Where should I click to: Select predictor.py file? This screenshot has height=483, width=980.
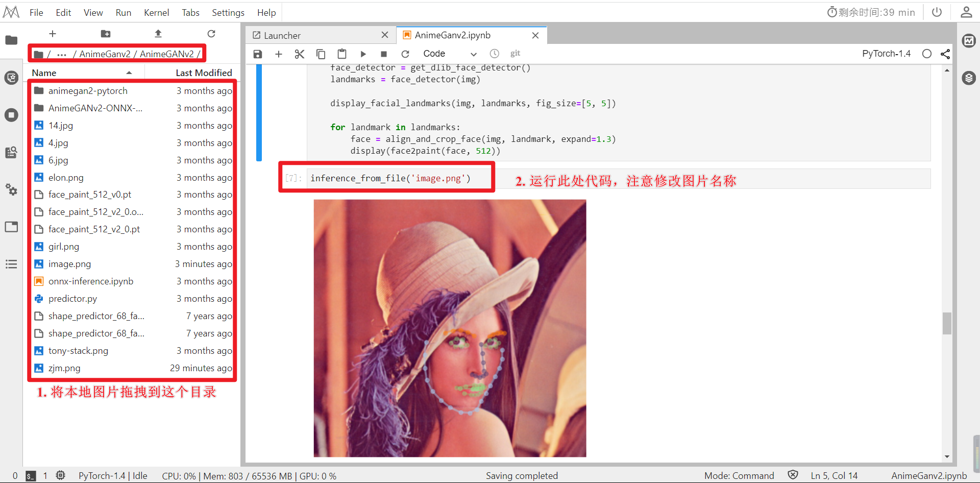tap(133, 299)
